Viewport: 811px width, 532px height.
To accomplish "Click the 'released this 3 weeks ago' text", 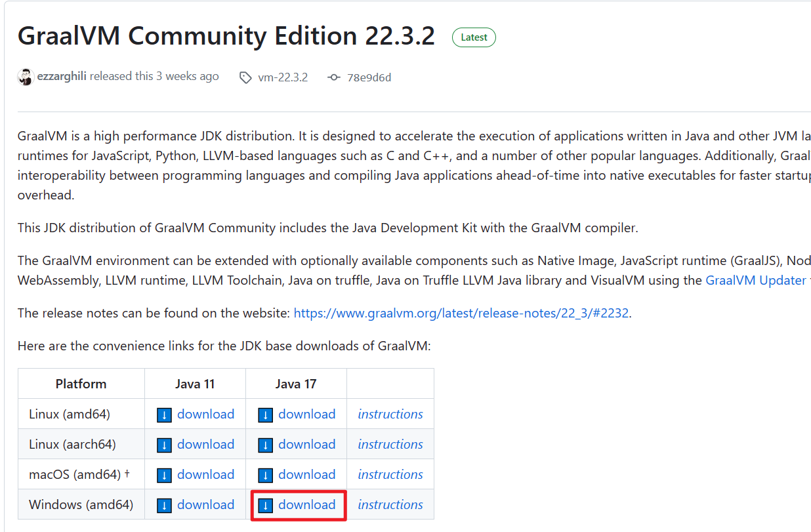I will tap(154, 77).
